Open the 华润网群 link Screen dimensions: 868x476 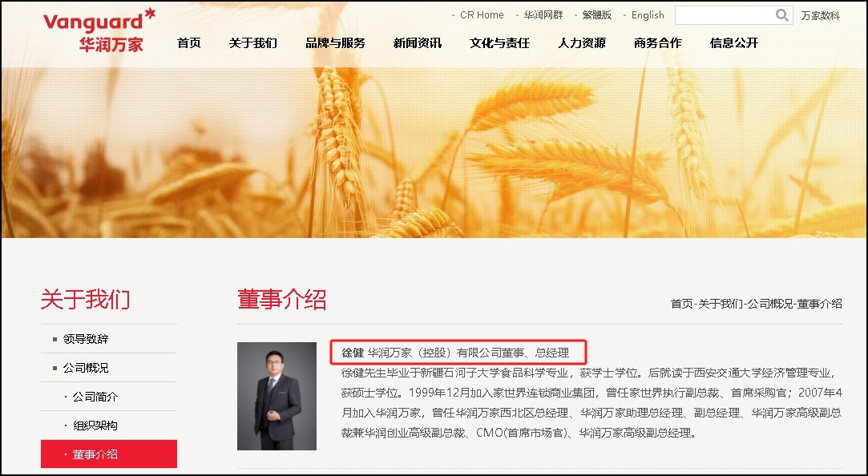click(x=543, y=15)
